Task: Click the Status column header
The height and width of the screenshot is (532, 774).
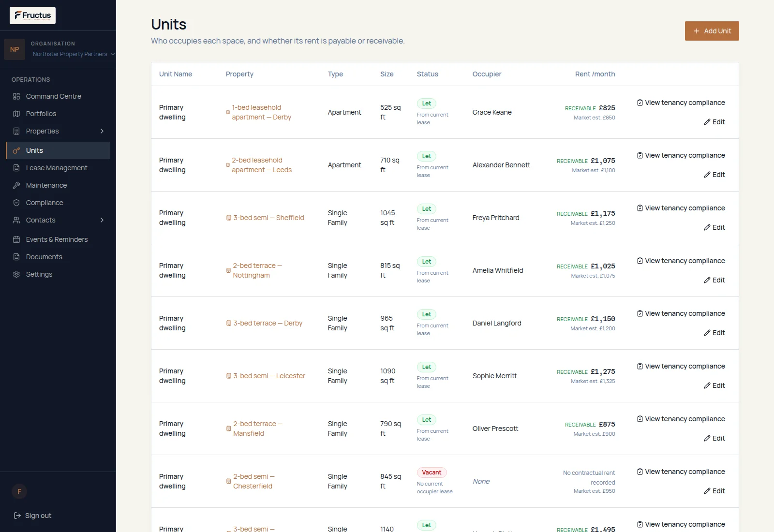Action: pos(428,74)
